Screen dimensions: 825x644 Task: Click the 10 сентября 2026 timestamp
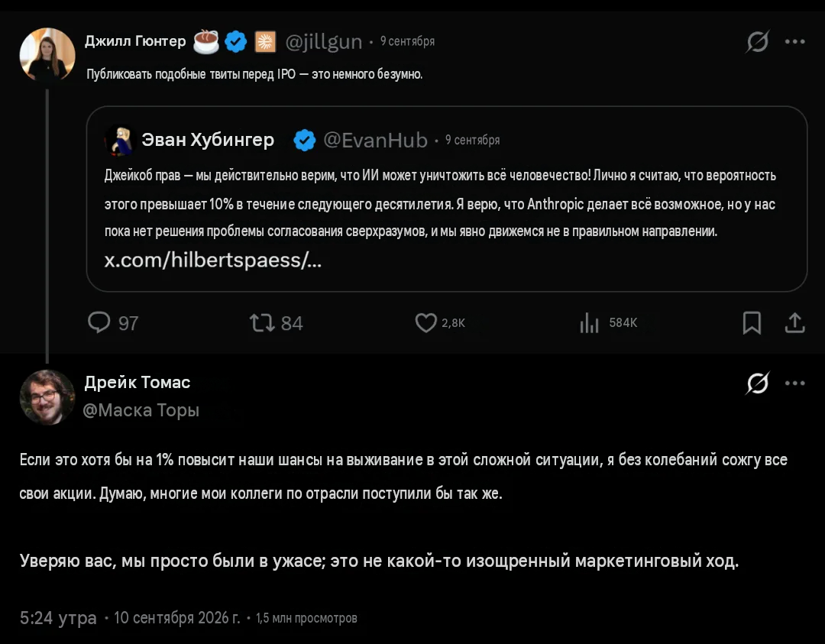[x=176, y=618]
